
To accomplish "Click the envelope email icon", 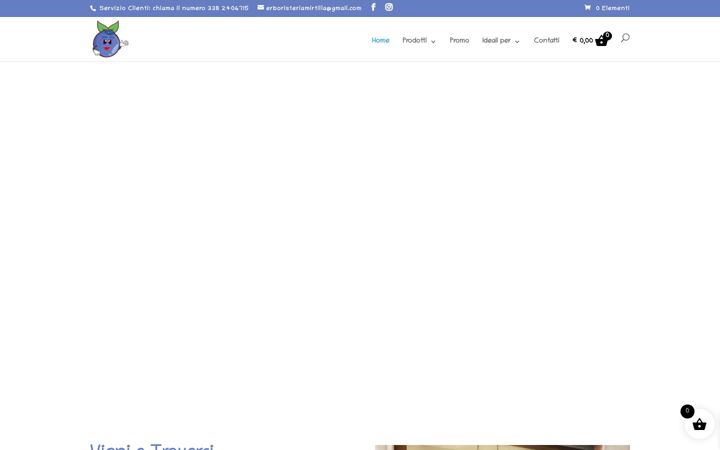I will tap(260, 7).
